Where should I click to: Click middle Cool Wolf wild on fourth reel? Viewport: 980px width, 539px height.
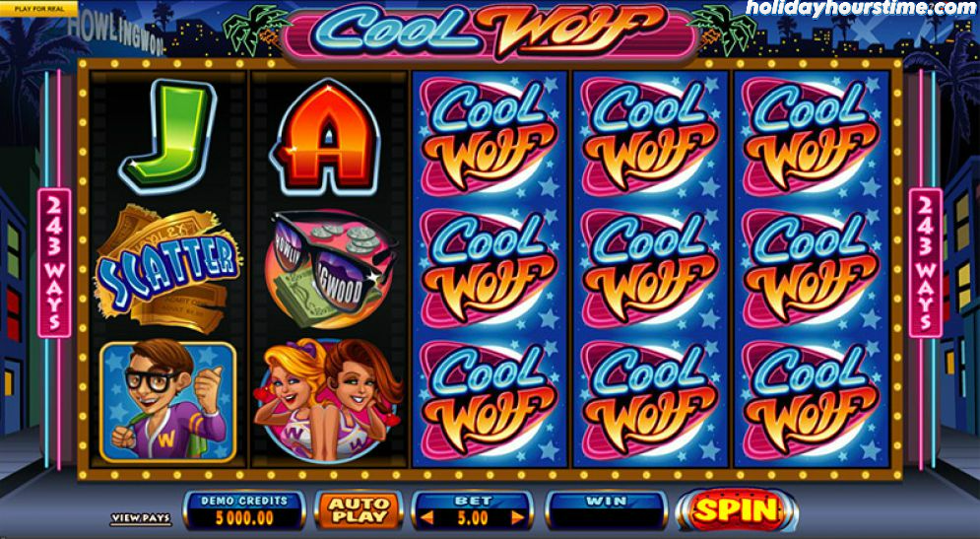click(x=650, y=269)
